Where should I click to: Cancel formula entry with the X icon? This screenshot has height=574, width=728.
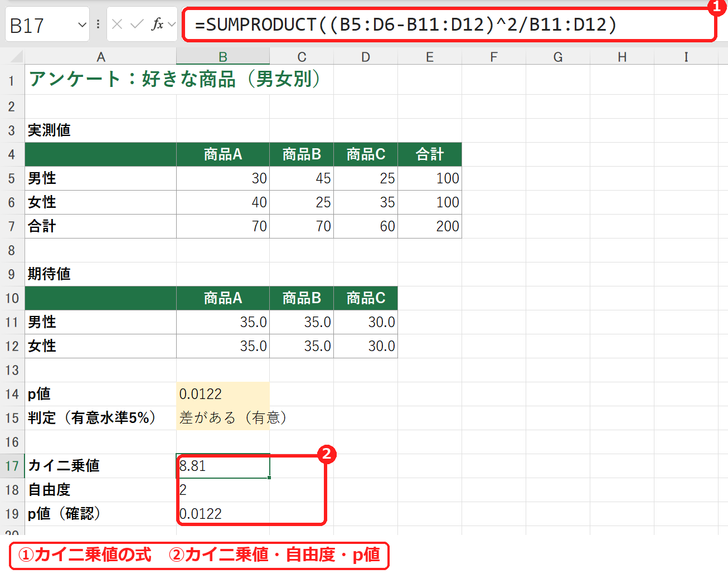pos(117,24)
